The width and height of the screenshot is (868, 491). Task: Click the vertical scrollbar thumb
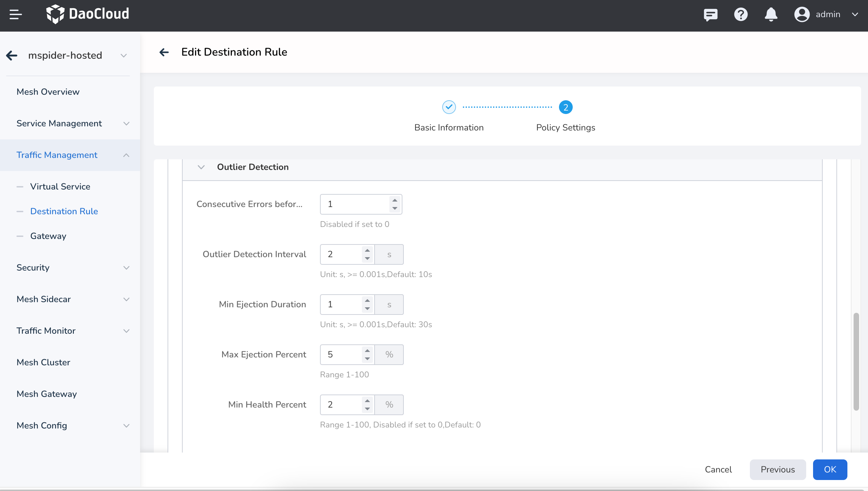point(856,361)
